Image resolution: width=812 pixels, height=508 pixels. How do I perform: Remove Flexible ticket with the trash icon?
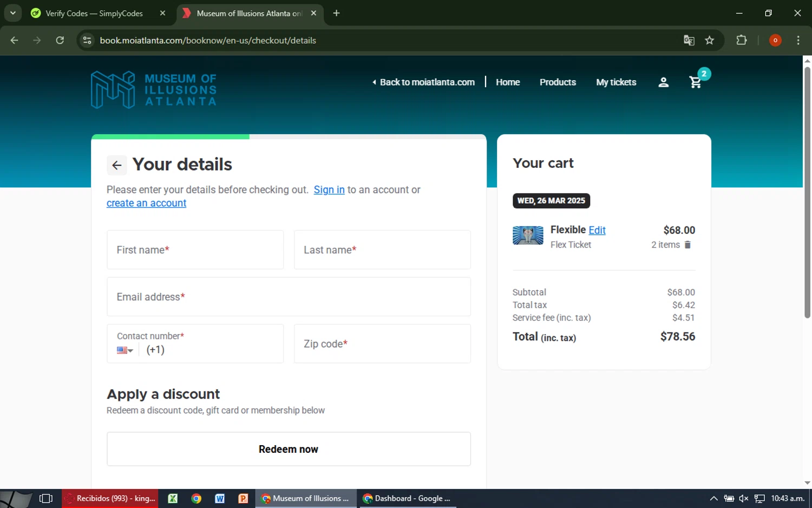pos(687,245)
